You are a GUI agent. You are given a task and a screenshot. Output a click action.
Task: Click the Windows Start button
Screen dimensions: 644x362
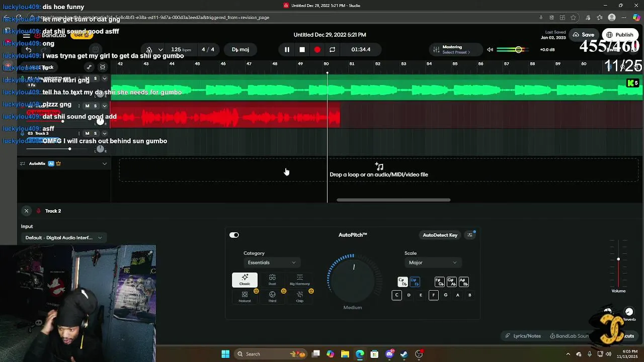[225, 354]
